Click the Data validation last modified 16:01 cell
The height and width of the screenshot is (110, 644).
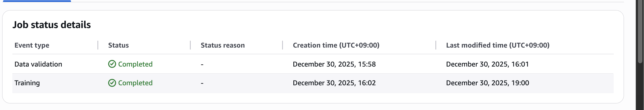point(487,64)
